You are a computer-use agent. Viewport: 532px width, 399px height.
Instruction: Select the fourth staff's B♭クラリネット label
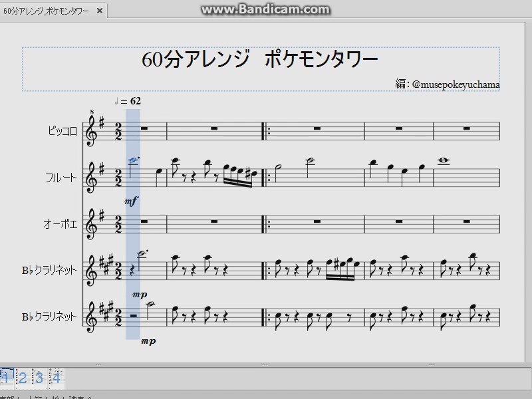click(x=49, y=271)
